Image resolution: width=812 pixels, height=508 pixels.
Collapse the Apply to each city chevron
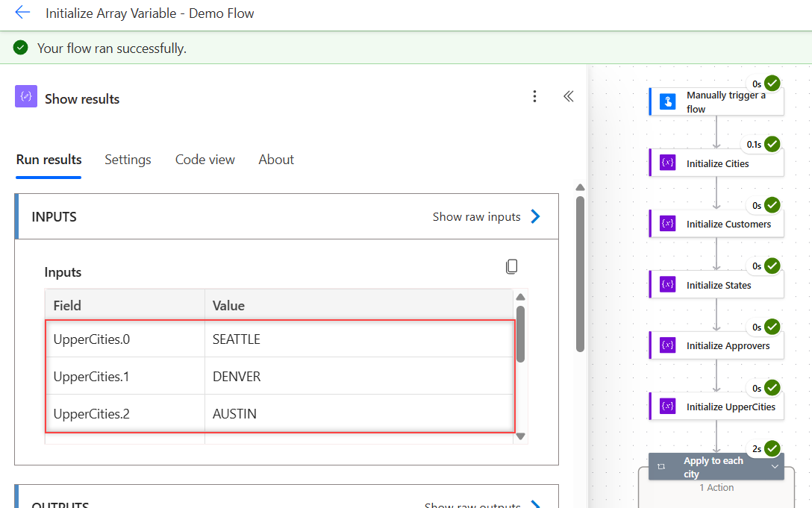775,466
